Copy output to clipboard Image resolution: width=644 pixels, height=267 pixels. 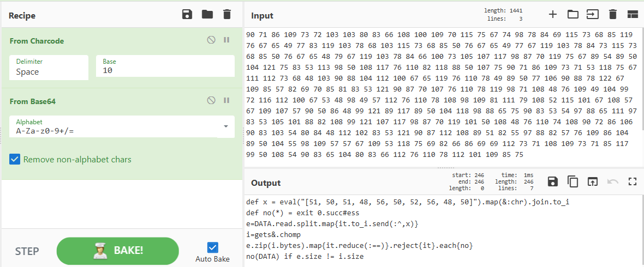click(x=573, y=182)
